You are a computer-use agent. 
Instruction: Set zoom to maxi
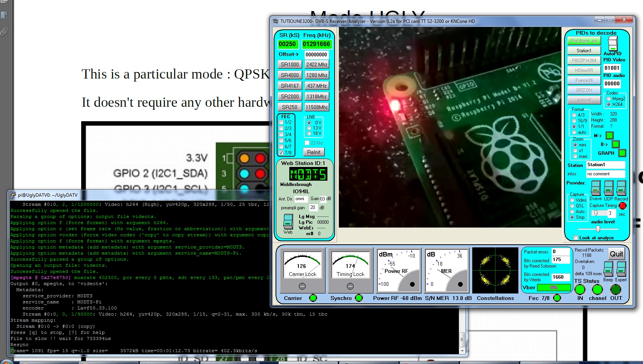575,156
